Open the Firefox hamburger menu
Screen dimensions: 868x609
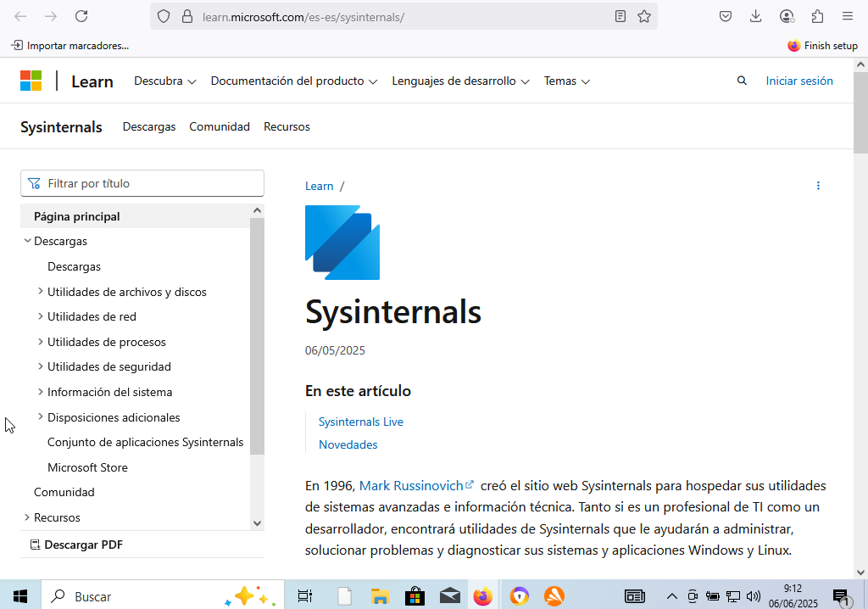tap(848, 17)
